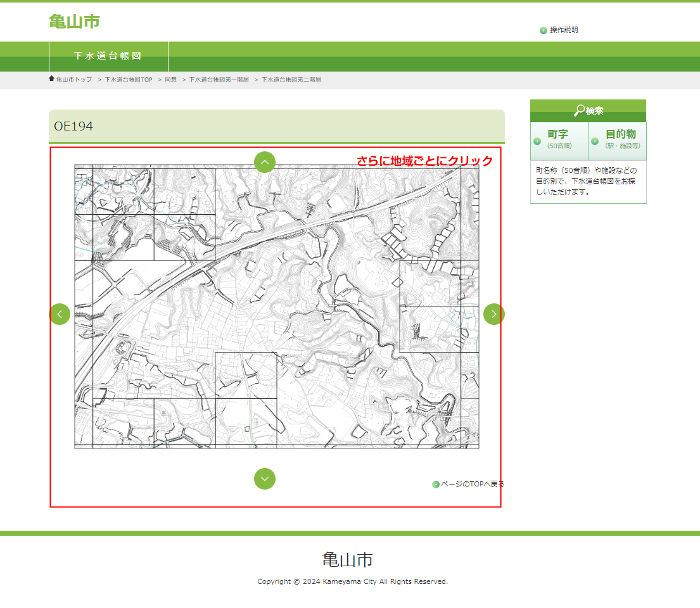Navigate to 下水道台帳図第一階層 breadcrumb
This screenshot has height=608, width=700.
pos(219,80)
